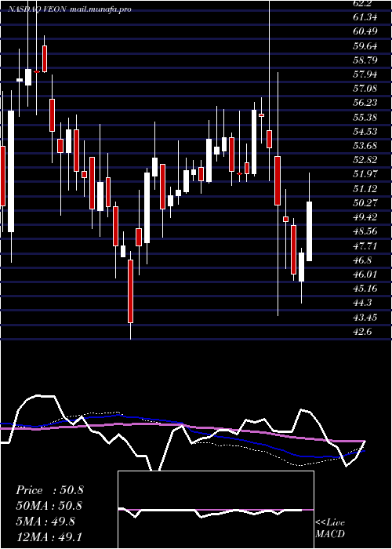Click the 46.01 price axis label
Image resolution: width=392 pixels, height=549 pixels.
point(365,274)
